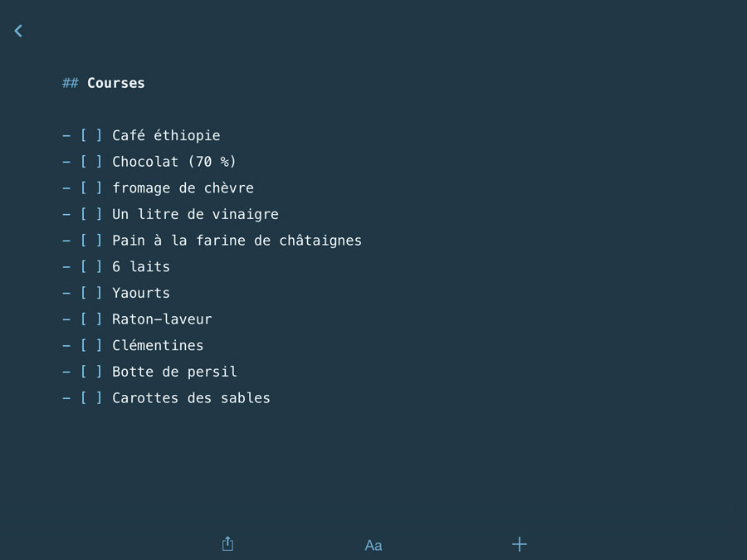Tick the fromage de chèvre checkbox
The height and width of the screenshot is (560, 747).
(91, 187)
